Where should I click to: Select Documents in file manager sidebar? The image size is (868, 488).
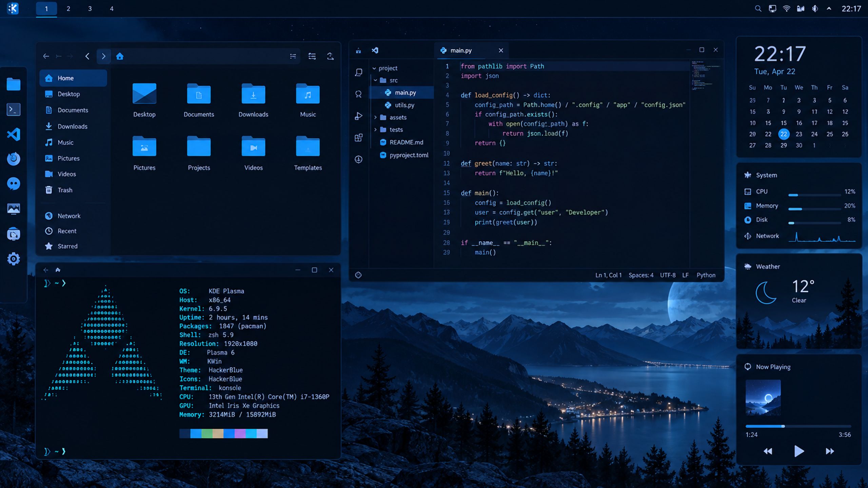pyautogui.click(x=73, y=110)
